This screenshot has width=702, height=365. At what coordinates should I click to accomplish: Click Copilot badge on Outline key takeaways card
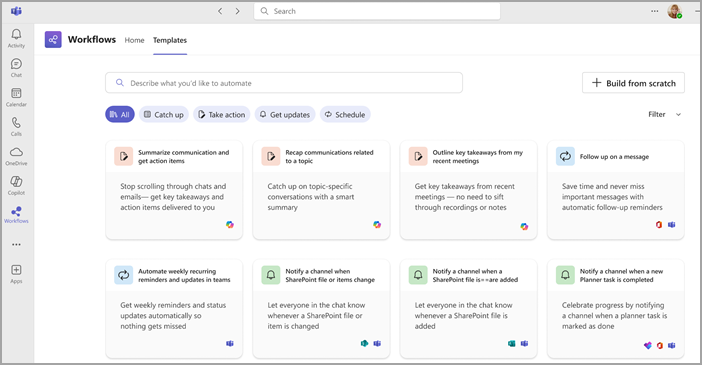point(524,227)
